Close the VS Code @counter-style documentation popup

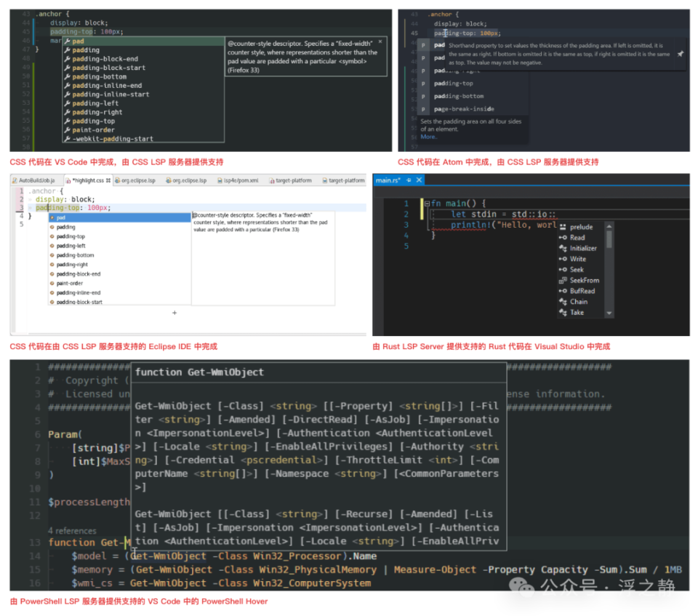pyautogui.click(x=380, y=42)
